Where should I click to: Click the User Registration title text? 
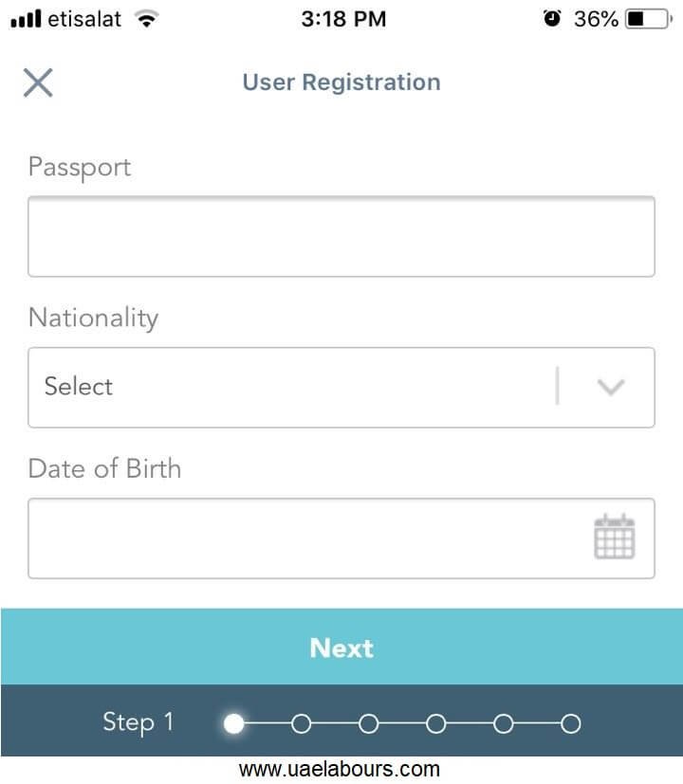tap(341, 82)
